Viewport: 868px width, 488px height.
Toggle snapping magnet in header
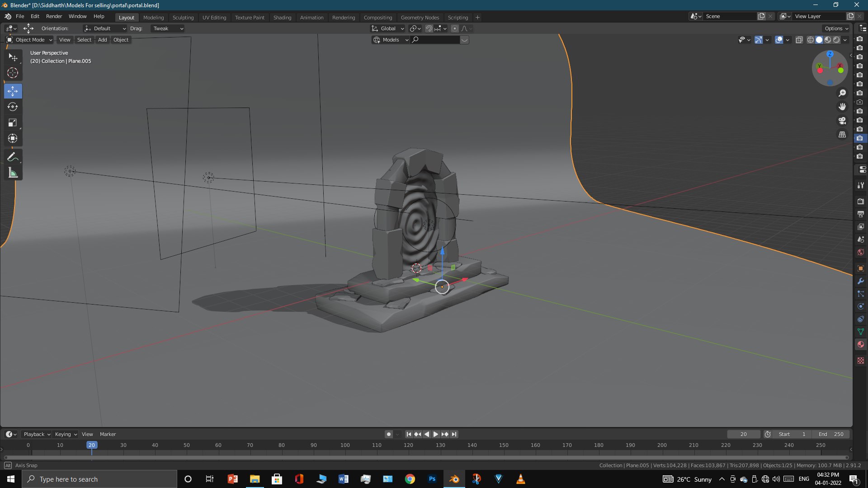pyautogui.click(x=429, y=28)
